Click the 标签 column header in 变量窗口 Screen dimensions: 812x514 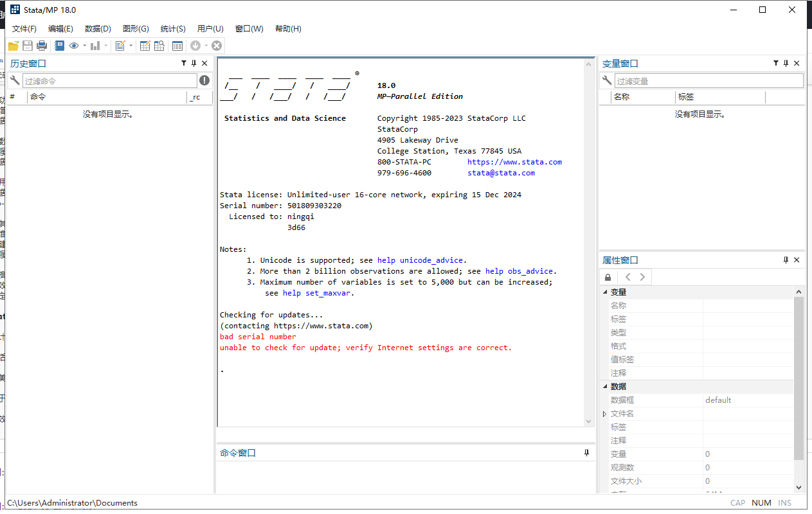point(720,97)
